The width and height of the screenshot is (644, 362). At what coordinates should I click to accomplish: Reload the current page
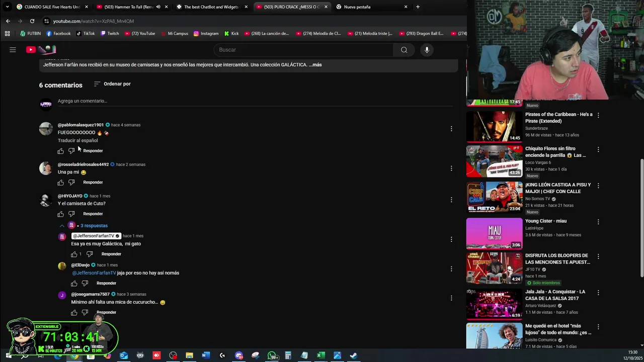(x=32, y=21)
